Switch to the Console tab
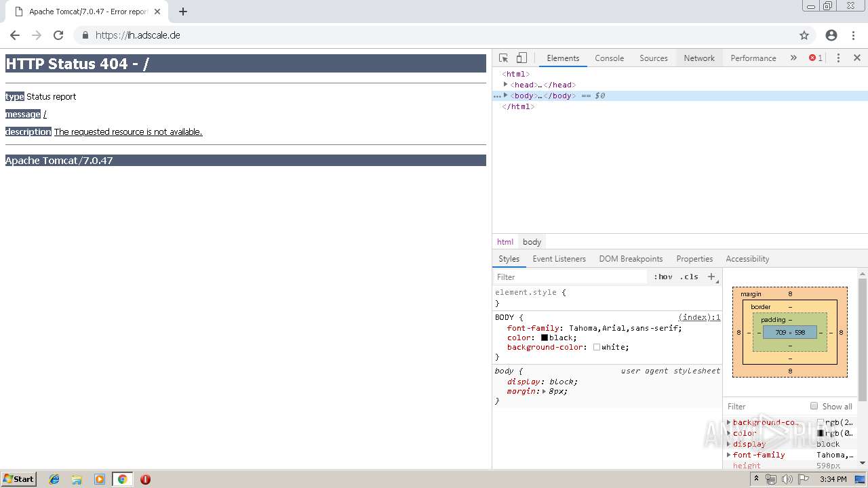Image resolution: width=868 pixels, height=488 pixels. 609,58
